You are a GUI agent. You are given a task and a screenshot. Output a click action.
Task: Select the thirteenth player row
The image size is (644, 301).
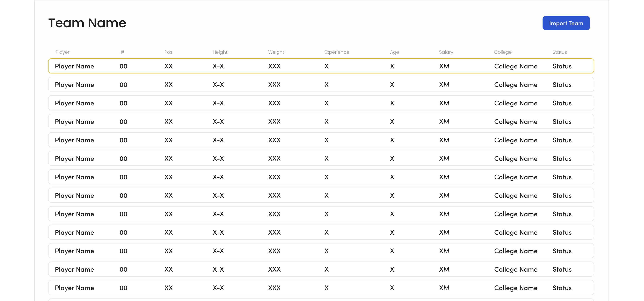[x=321, y=288]
